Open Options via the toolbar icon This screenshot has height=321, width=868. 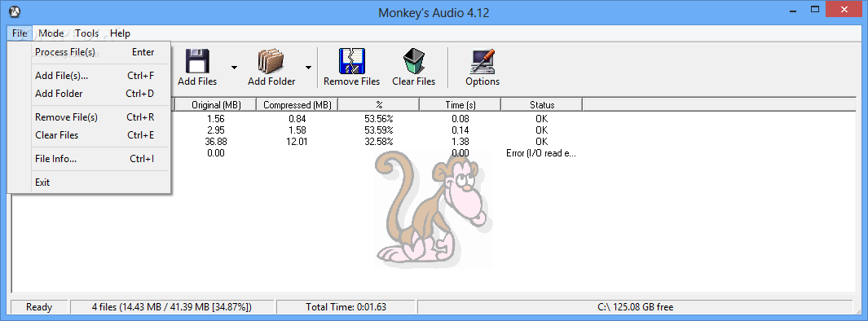tap(482, 61)
